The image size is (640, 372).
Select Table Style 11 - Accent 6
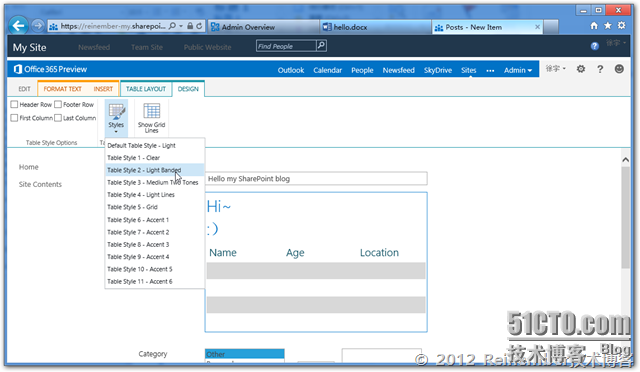(x=155, y=281)
